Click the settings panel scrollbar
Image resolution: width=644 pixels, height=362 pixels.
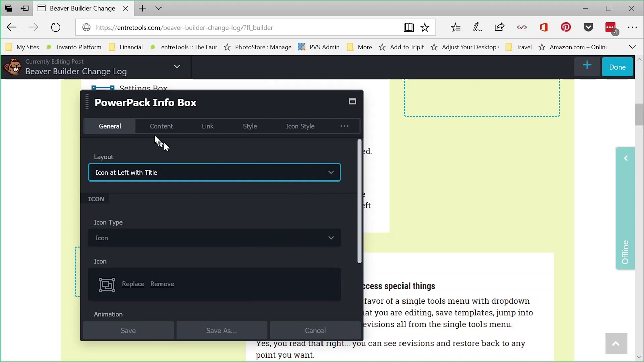point(359,201)
